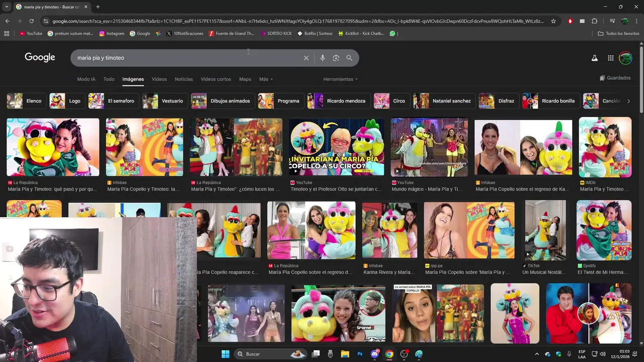The height and width of the screenshot is (362, 644).
Task: Open Chrome extensions puzzle icon
Action: coord(594,21)
